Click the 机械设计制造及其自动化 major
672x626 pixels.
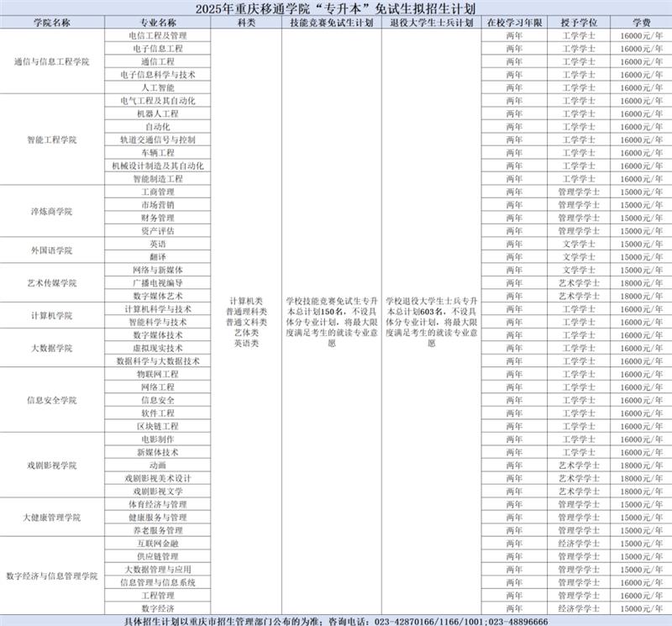click(158, 166)
